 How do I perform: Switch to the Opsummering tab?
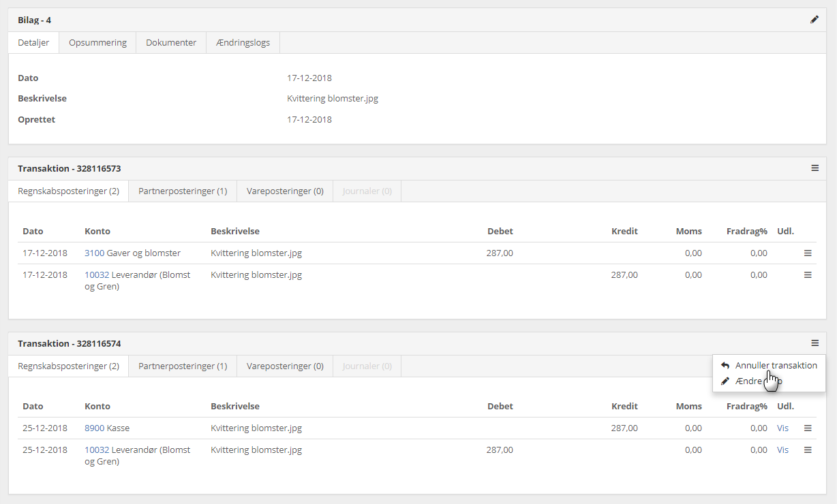97,42
